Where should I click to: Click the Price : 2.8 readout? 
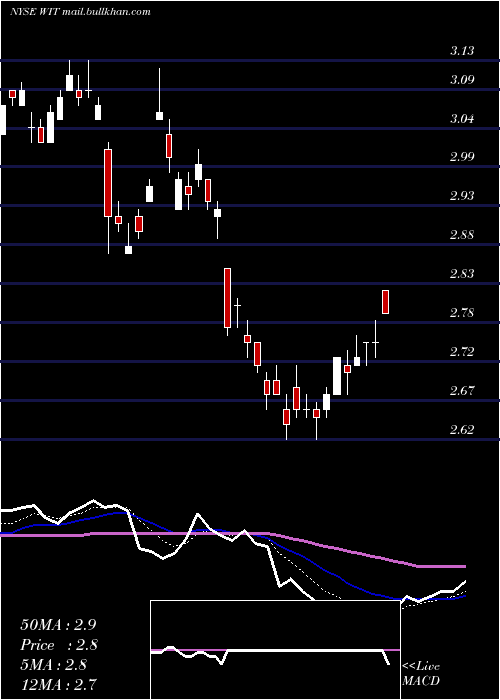(x=59, y=645)
